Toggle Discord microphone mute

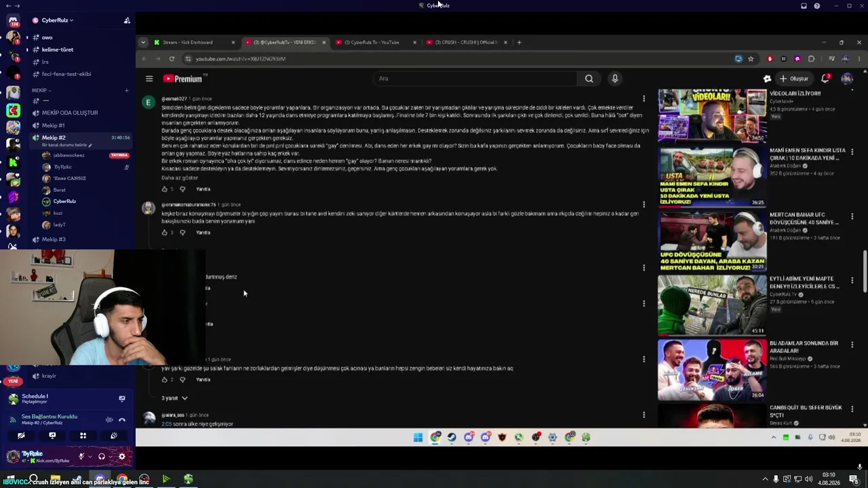coord(81,457)
